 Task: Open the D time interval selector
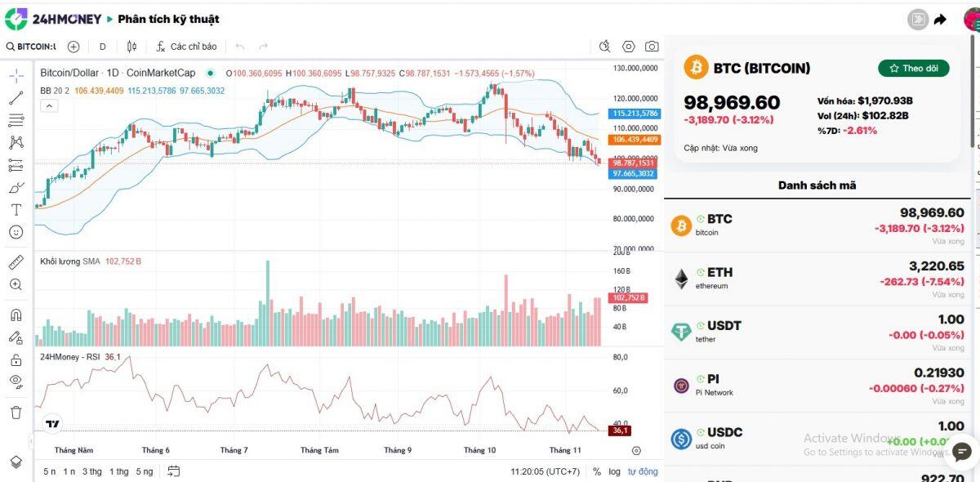(x=102, y=47)
